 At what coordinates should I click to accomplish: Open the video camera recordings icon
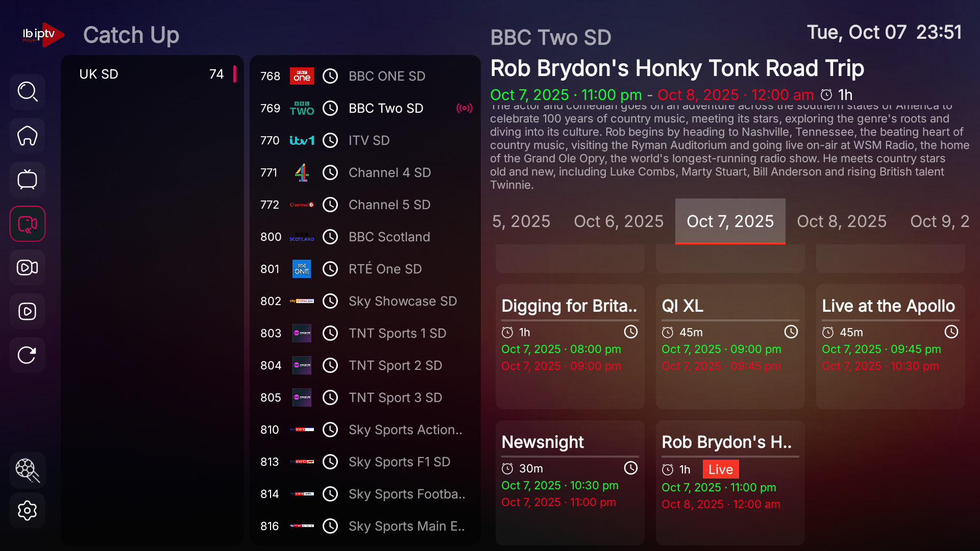28,267
